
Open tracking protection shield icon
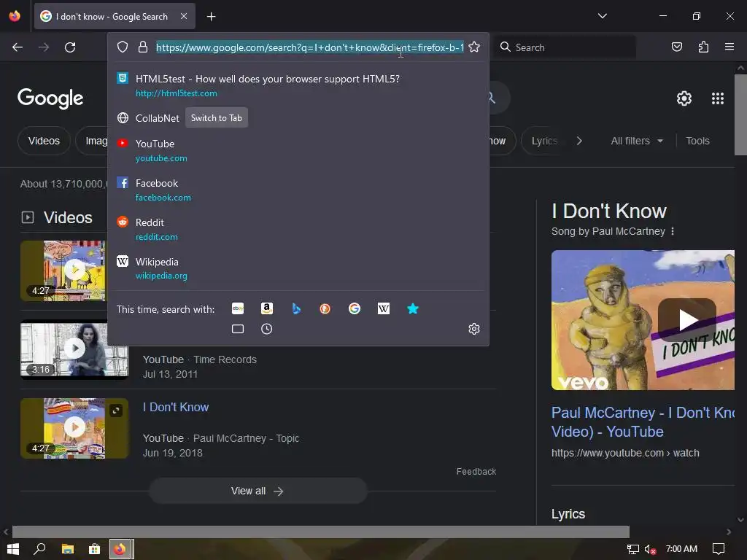123,47
